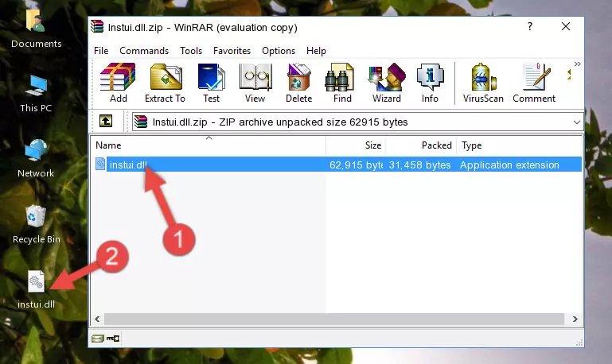The image size is (612, 364).
Task: Start the VirusScan tool
Action: (x=483, y=83)
